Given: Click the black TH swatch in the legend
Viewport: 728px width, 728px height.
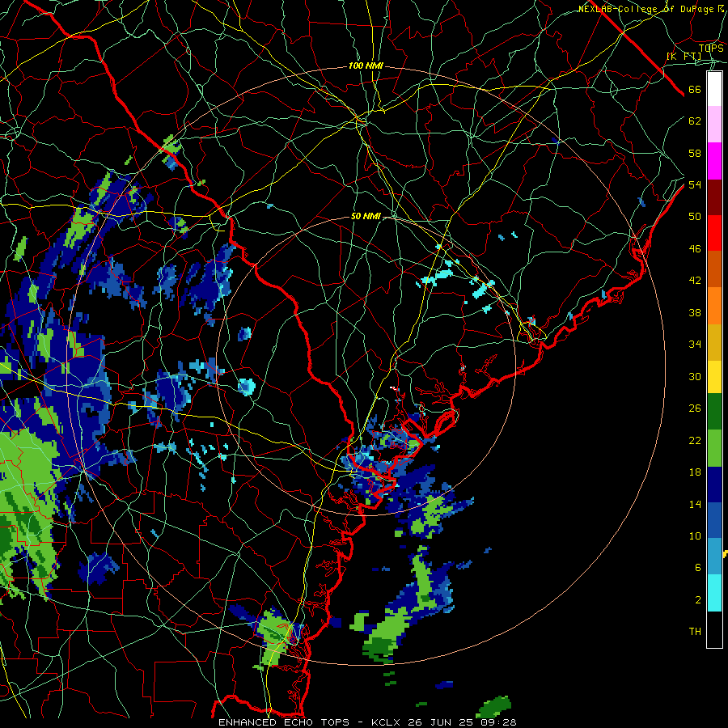Looking at the screenshot, I should [x=714, y=629].
